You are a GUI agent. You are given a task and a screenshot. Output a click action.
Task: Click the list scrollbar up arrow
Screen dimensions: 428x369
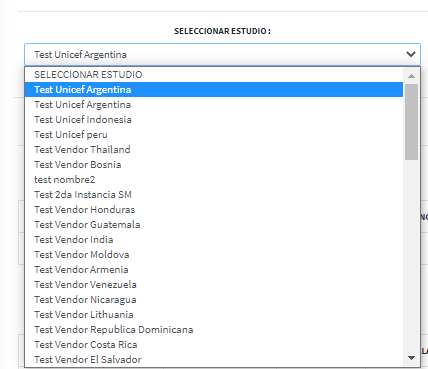(x=411, y=76)
